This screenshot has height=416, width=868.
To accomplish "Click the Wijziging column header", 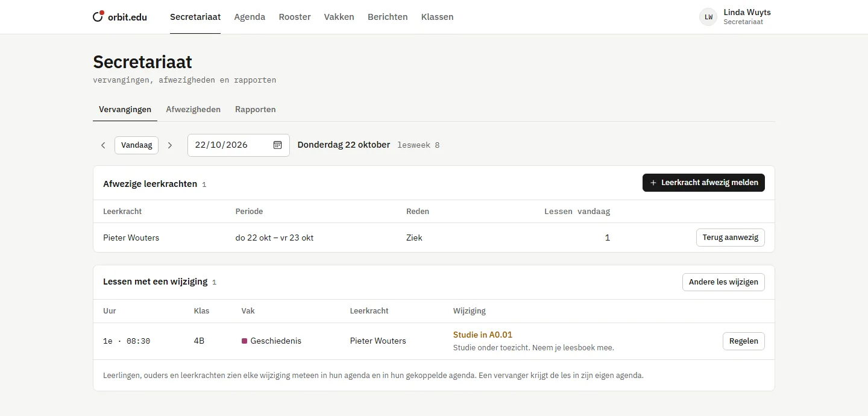I will (x=470, y=311).
